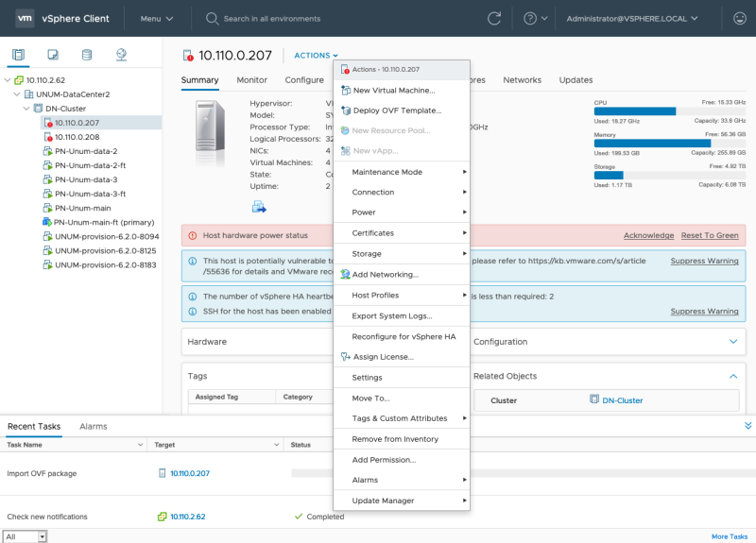This screenshot has width=756, height=543.
Task: Open the Storage inventory icon
Action: click(87, 55)
